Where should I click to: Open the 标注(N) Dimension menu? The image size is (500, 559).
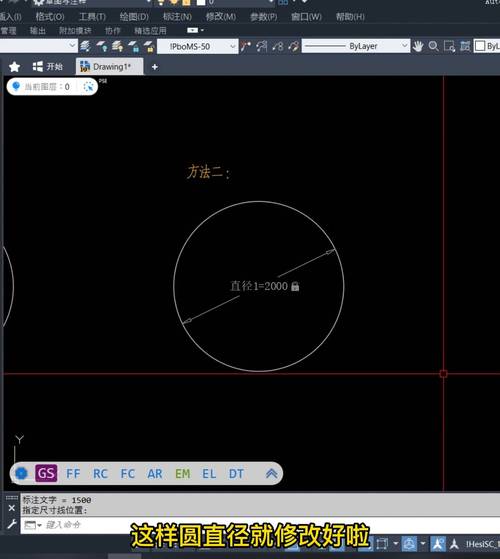(x=177, y=17)
